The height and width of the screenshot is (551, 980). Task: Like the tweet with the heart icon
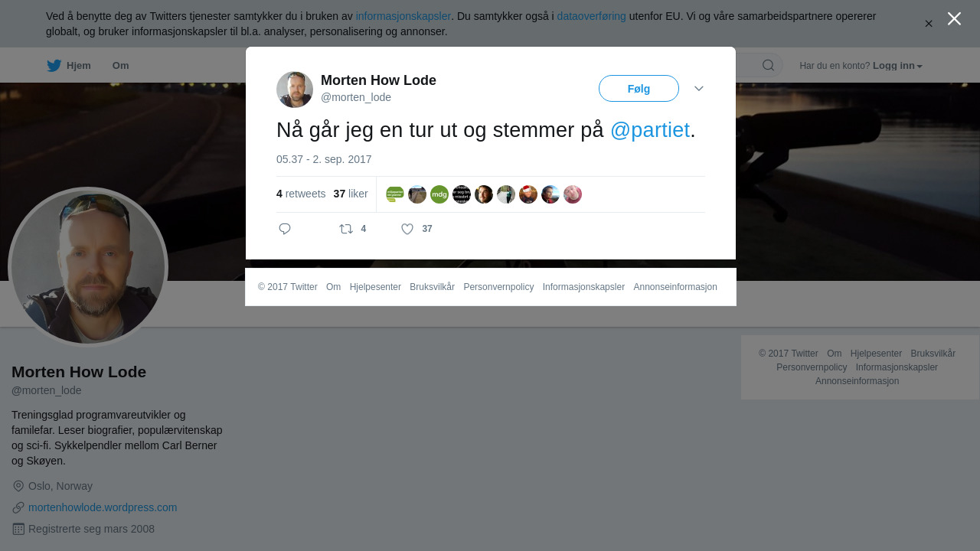point(407,229)
